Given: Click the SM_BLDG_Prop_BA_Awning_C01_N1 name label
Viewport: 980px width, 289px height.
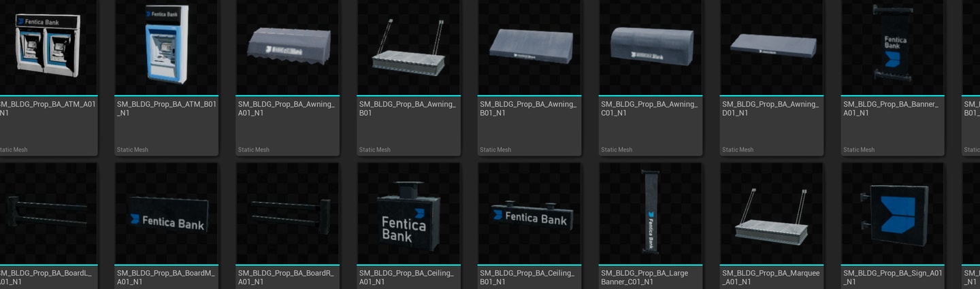Looking at the screenshot, I should [649, 109].
